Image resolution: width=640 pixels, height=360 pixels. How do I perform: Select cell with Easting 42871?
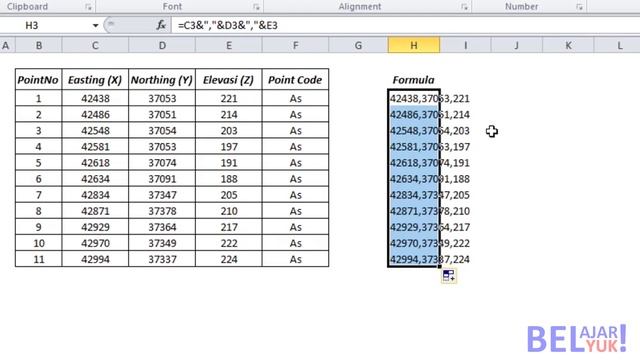click(95, 211)
